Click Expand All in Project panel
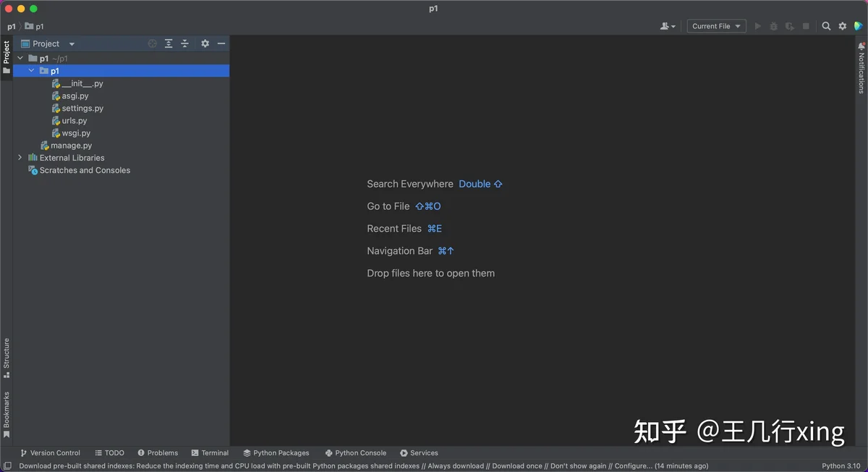This screenshot has width=868, height=472. pos(169,43)
